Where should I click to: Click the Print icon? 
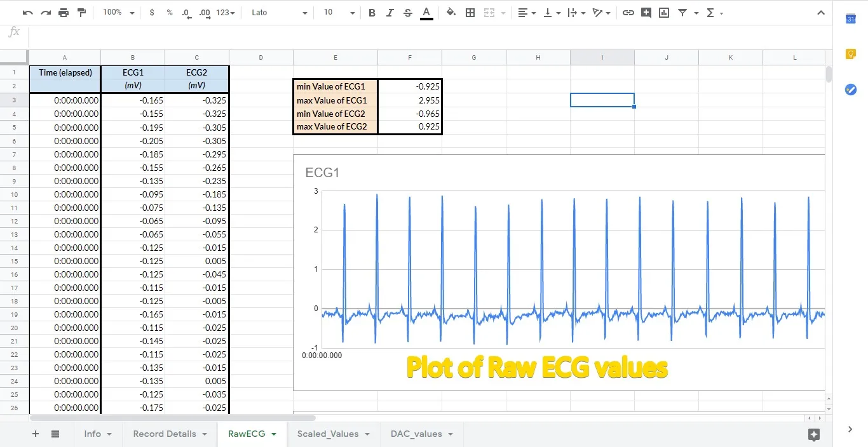pos(63,13)
